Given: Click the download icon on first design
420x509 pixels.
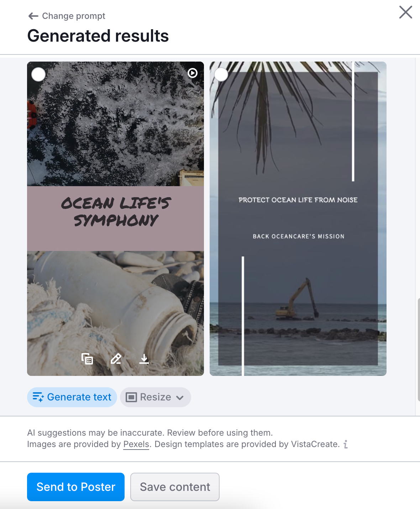Looking at the screenshot, I should tap(144, 359).
